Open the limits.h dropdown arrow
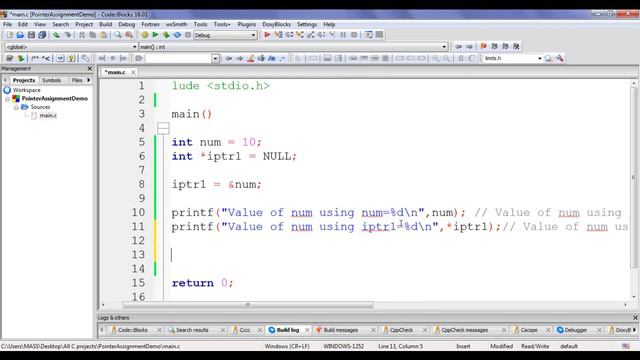This screenshot has width=640, height=360. (x=540, y=58)
